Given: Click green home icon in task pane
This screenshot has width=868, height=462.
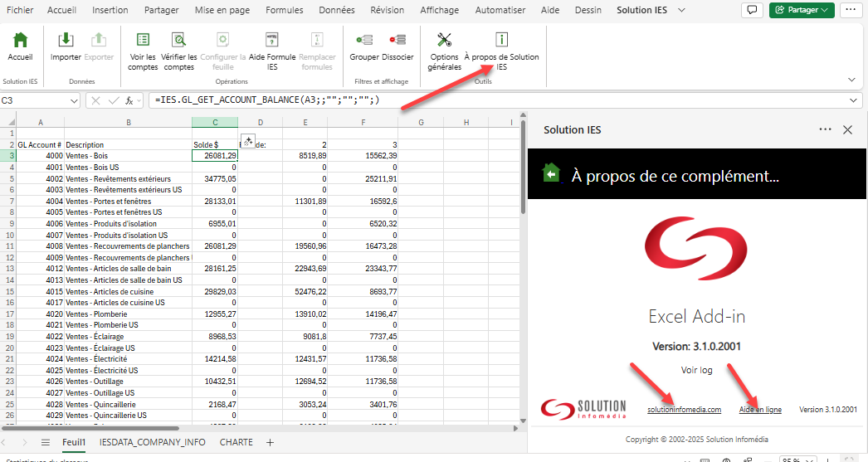Looking at the screenshot, I should point(550,173).
